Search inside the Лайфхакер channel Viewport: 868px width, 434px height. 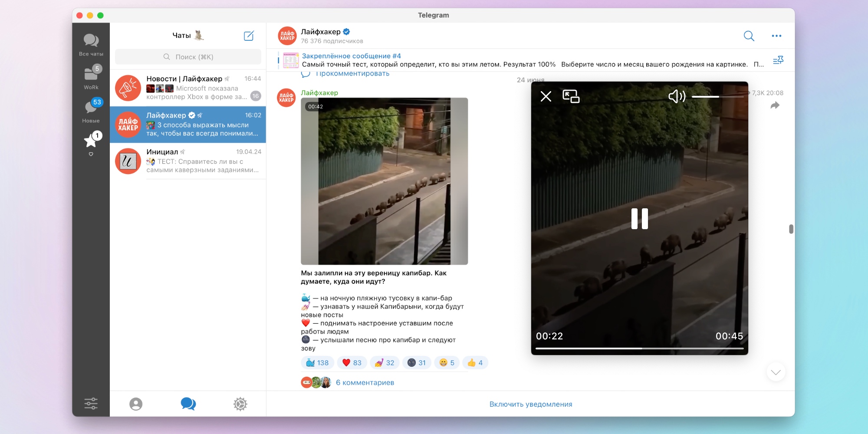749,36
